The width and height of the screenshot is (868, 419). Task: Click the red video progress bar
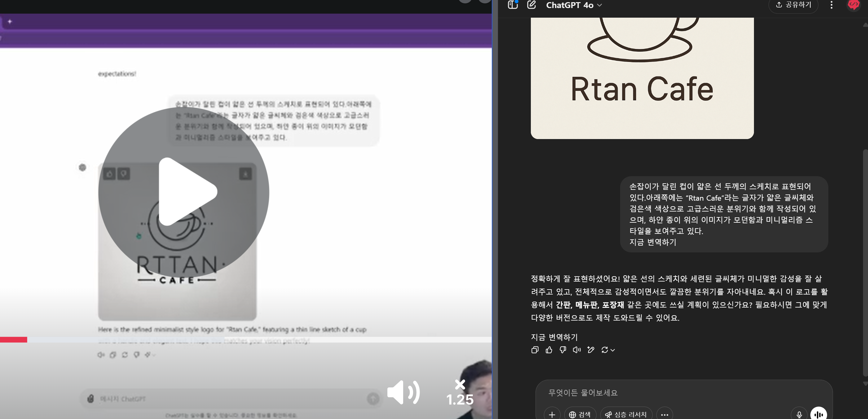13,340
